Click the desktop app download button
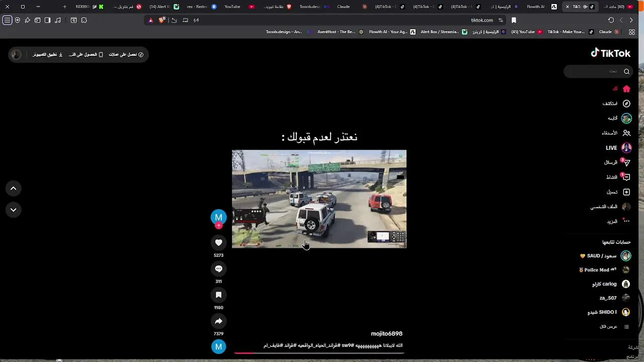The image size is (644, 362). click(48, 54)
